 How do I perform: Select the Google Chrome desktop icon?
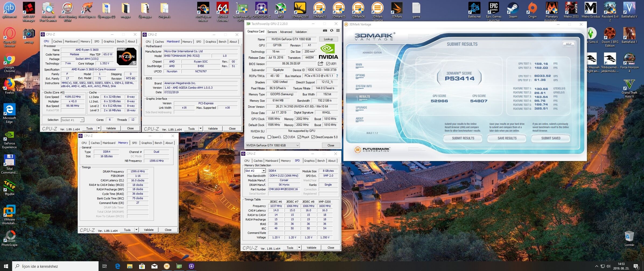coord(9,63)
